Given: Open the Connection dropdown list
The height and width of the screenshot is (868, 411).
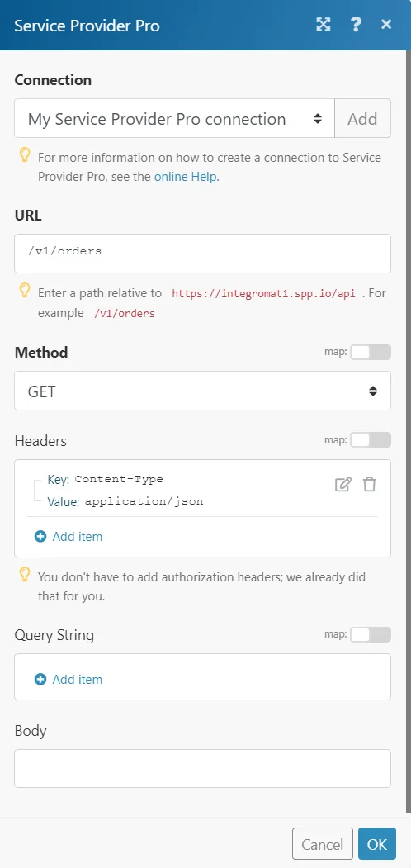Looking at the screenshot, I should [x=174, y=118].
